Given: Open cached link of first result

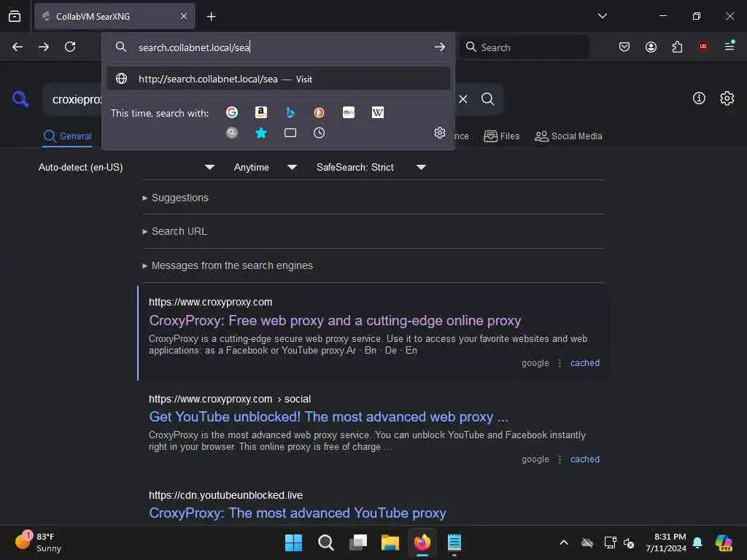Looking at the screenshot, I should point(585,363).
